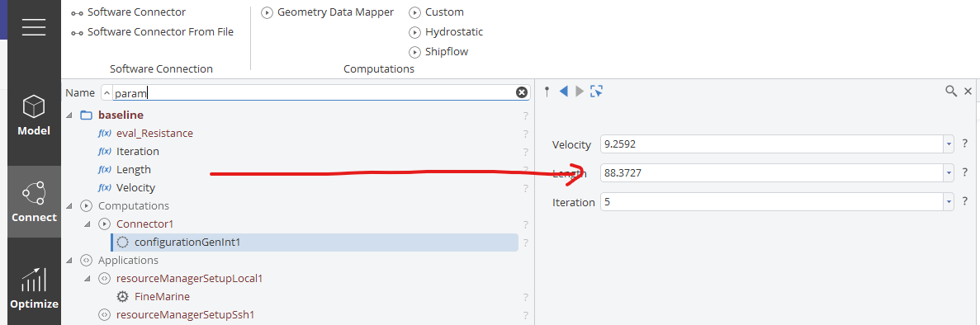Viewport: 980px width, 325px height.
Task: Select resourceManagerSetupLocal1
Action: click(189, 278)
